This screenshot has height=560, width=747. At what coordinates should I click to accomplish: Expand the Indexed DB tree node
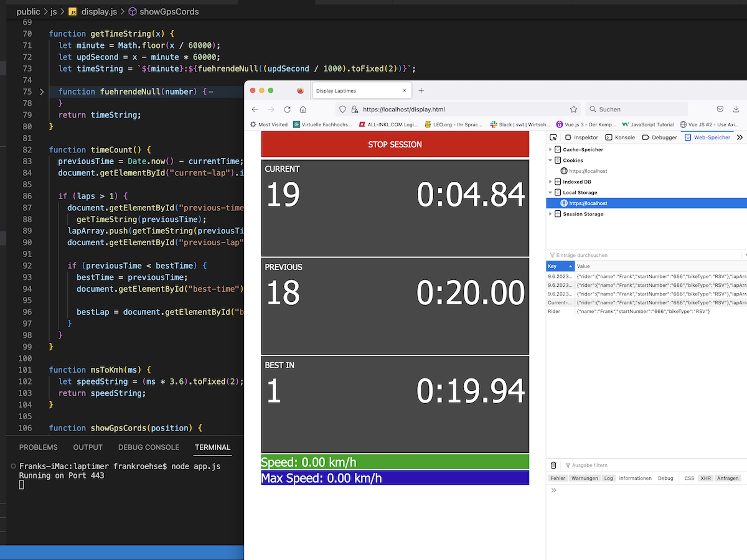click(x=550, y=182)
